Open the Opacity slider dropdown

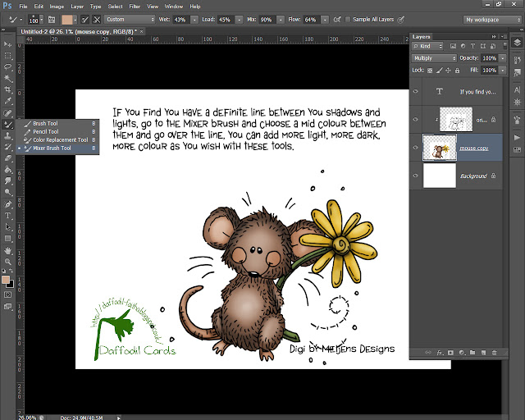click(502, 58)
